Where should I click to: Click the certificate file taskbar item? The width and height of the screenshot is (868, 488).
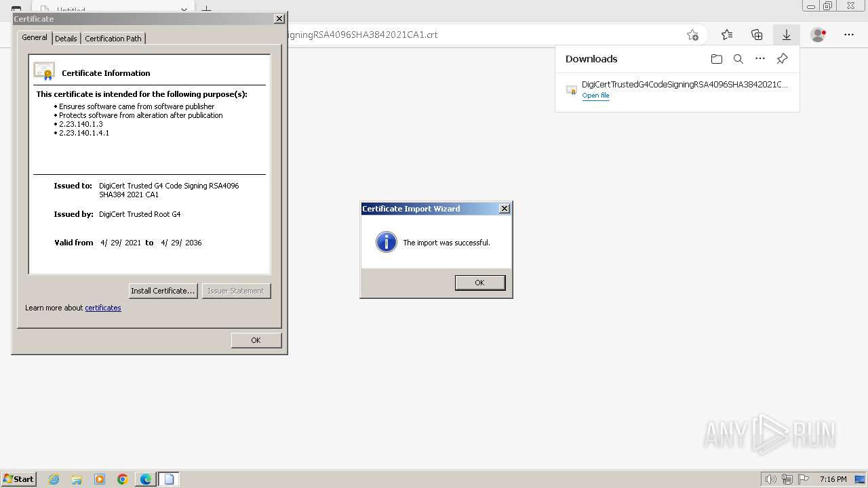pos(169,479)
